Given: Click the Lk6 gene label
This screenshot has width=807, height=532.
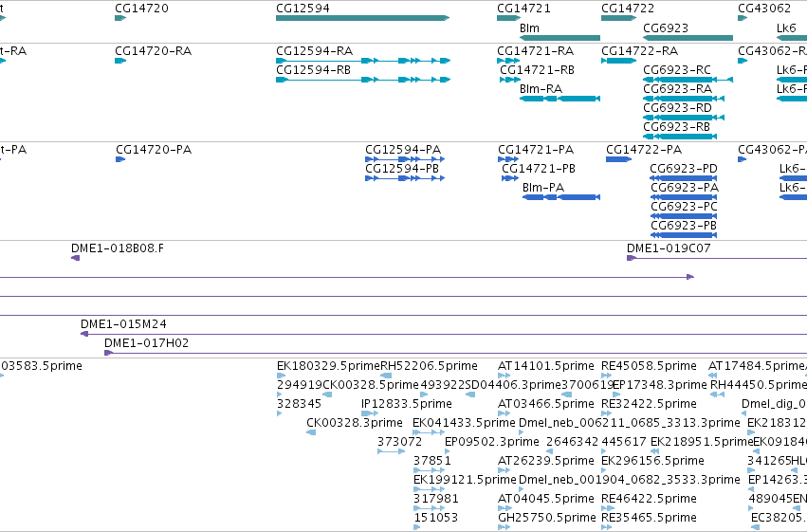Looking at the screenshot, I should [x=786, y=28].
